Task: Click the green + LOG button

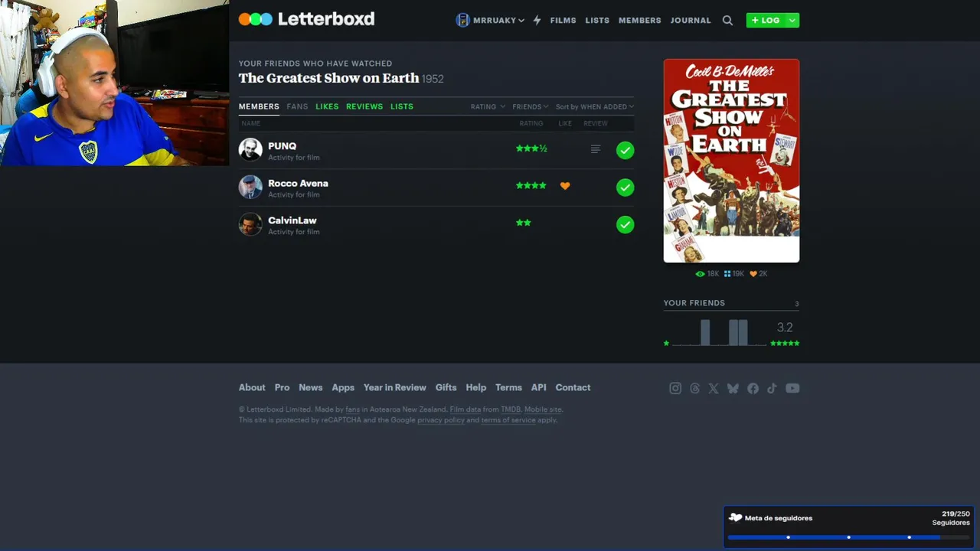Action: (x=766, y=21)
